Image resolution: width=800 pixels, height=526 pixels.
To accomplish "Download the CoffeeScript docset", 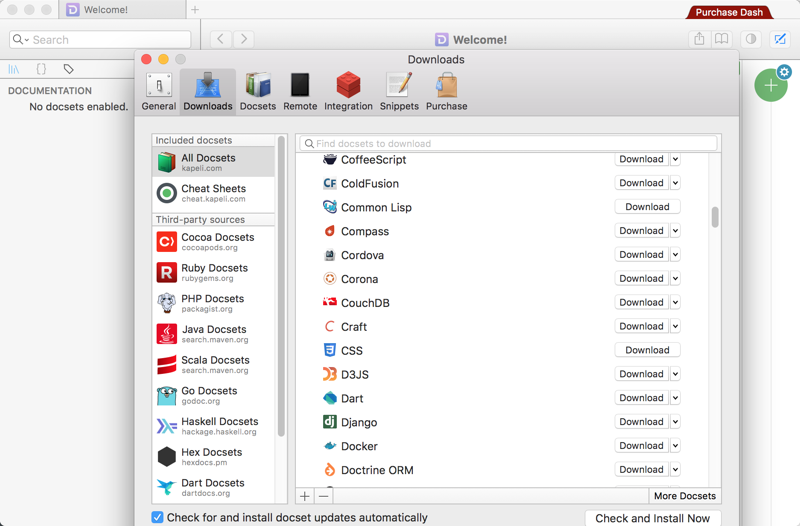I will click(x=641, y=159).
